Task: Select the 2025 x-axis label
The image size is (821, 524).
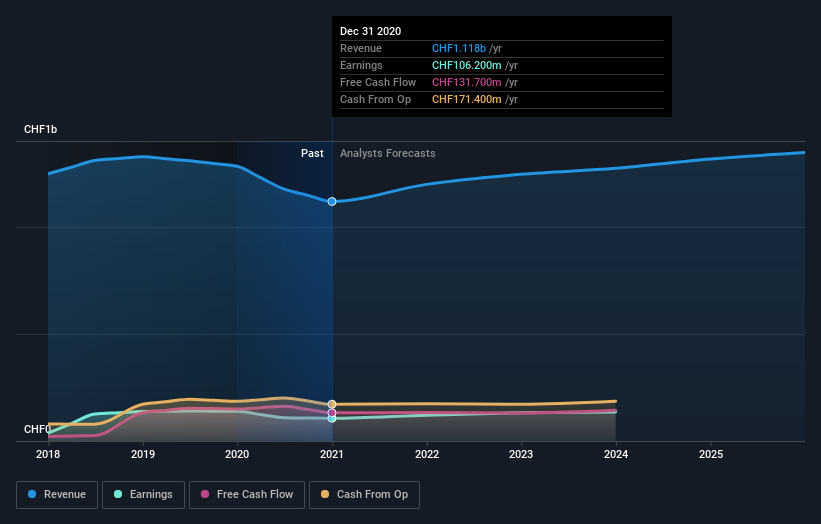Action: [711, 454]
